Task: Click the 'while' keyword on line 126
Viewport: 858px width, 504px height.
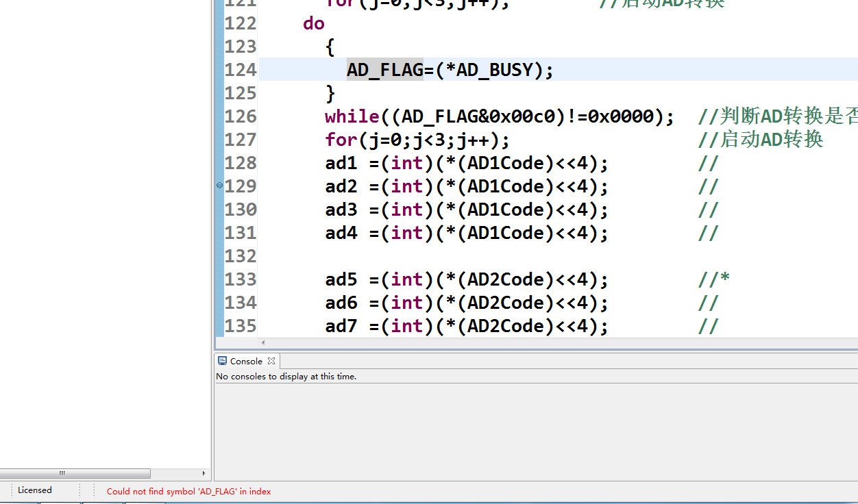Action: (352, 116)
